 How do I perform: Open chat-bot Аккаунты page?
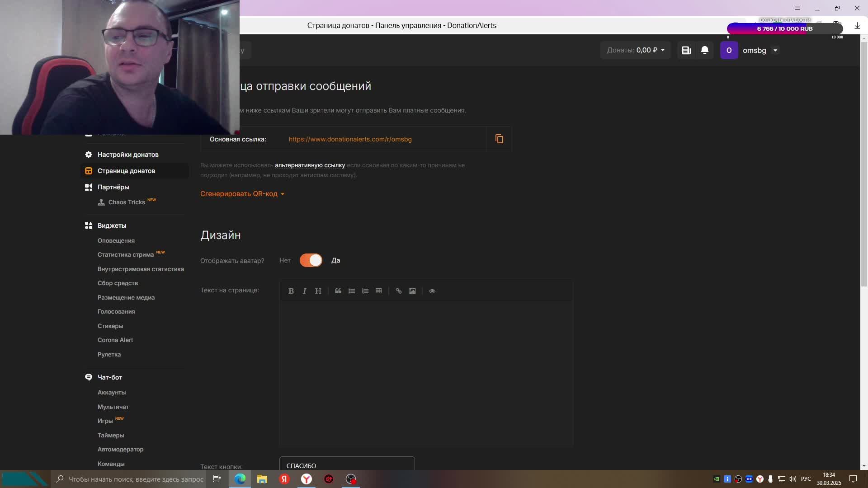112,393
